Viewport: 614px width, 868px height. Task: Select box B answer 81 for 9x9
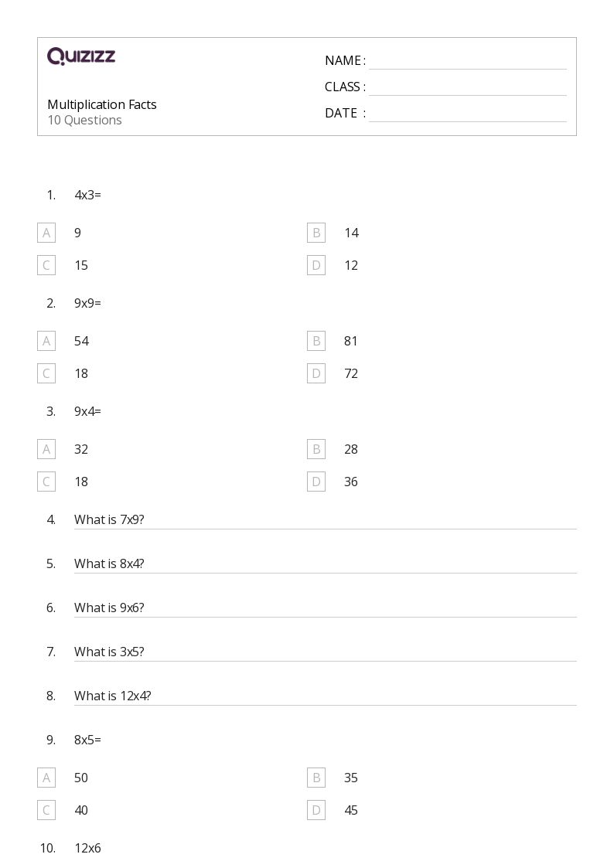316,341
